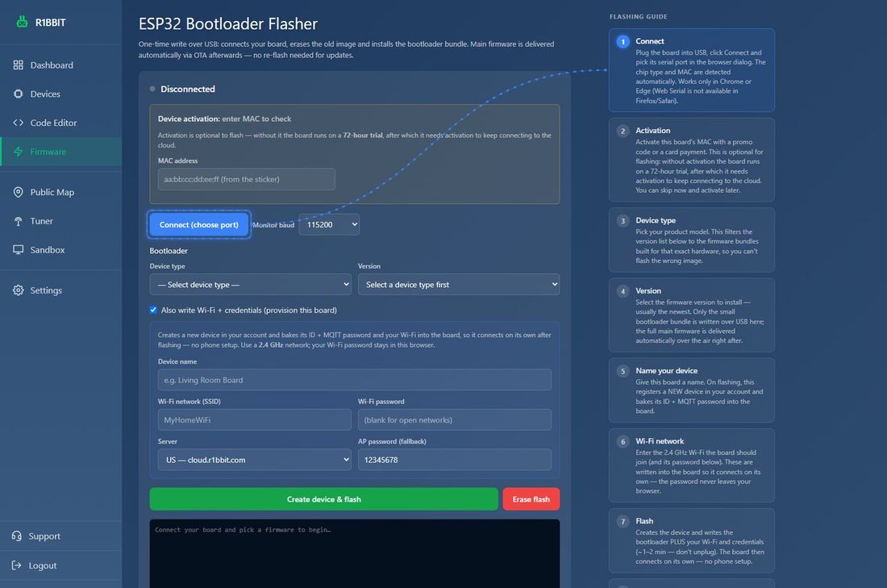Select the Flash guide step card
Screen dimensions: 887x588
(x=691, y=540)
